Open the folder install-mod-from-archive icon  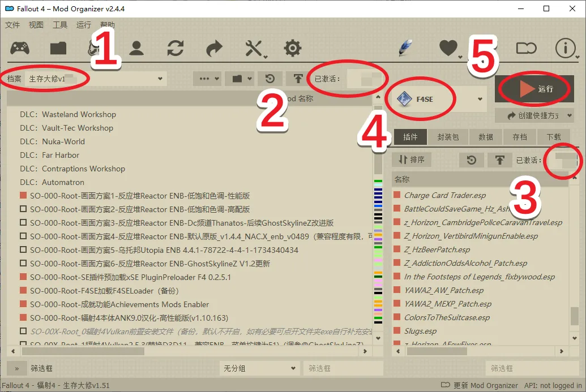(58, 48)
